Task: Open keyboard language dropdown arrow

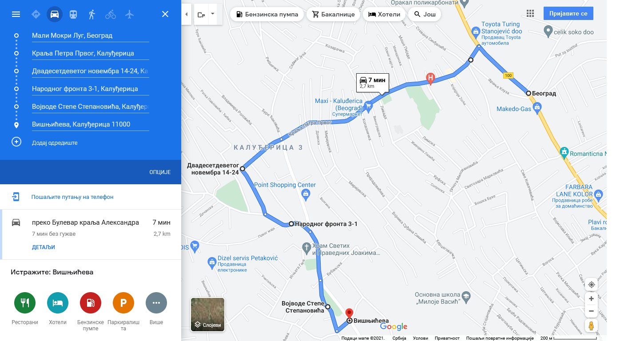Action: tap(213, 14)
